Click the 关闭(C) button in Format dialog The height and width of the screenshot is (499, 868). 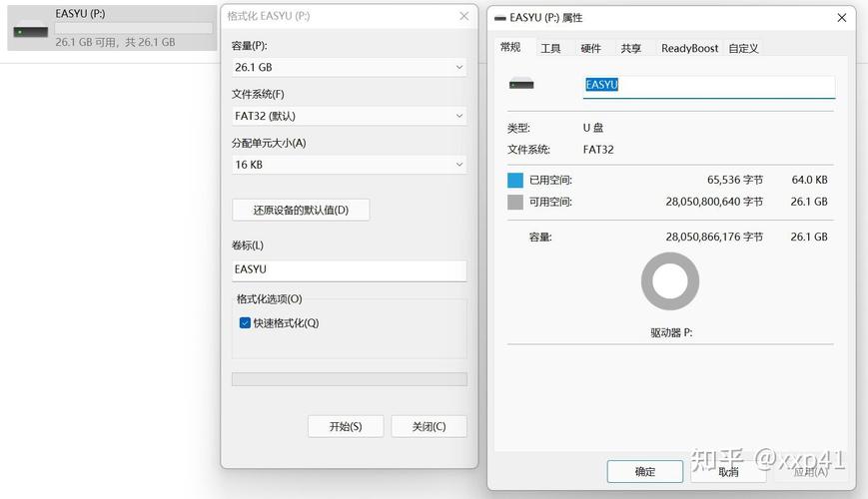coord(430,426)
